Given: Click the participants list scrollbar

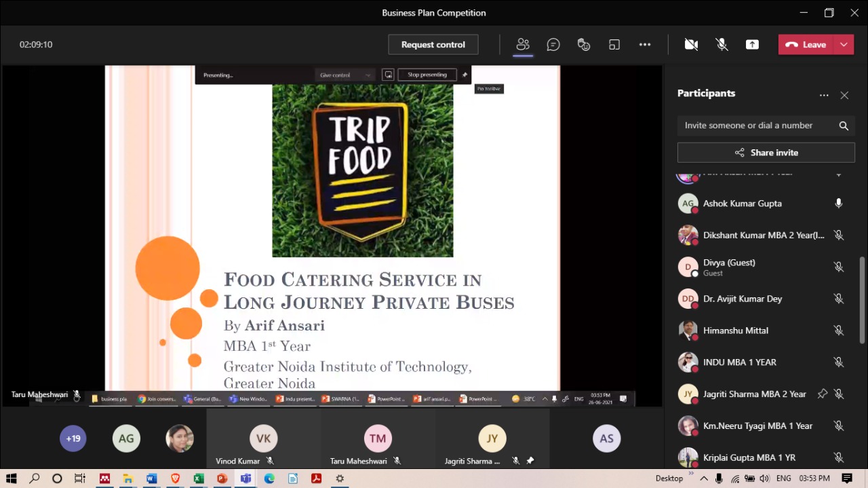Looking at the screenshot, I should click(863, 299).
